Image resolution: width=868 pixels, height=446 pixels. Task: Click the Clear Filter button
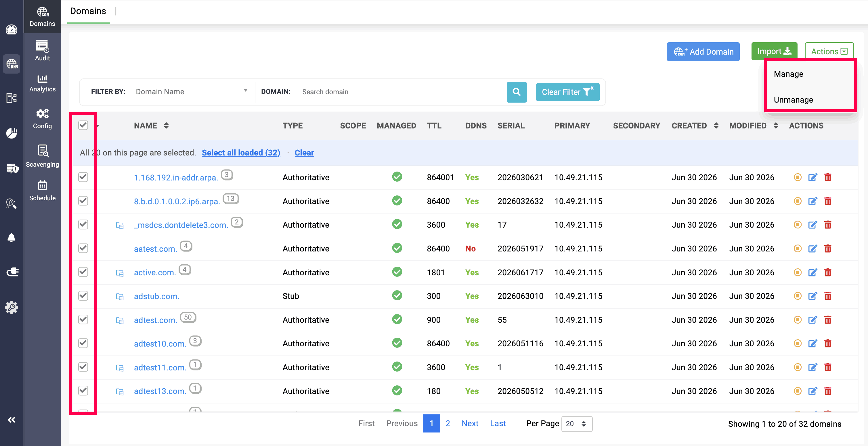[x=567, y=92]
